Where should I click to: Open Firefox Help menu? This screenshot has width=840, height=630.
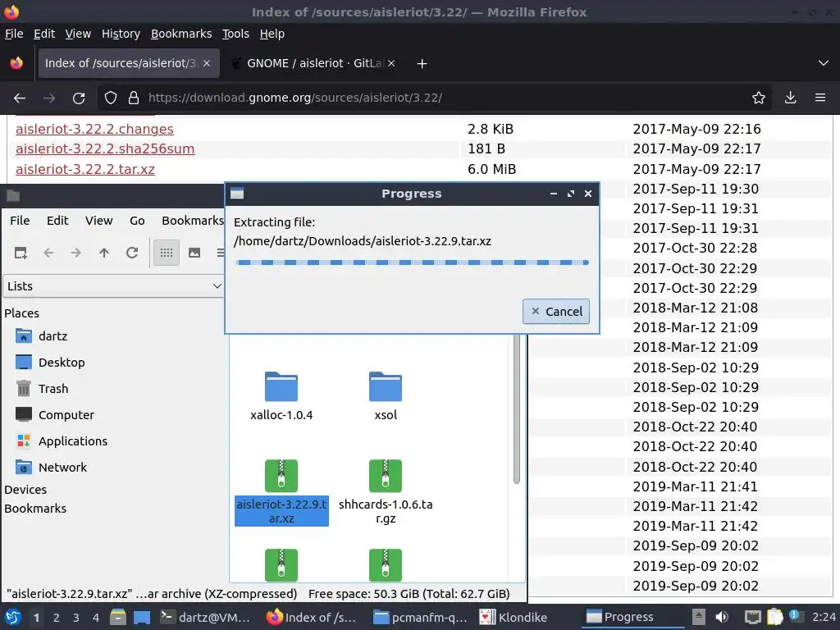(x=272, y=34)
